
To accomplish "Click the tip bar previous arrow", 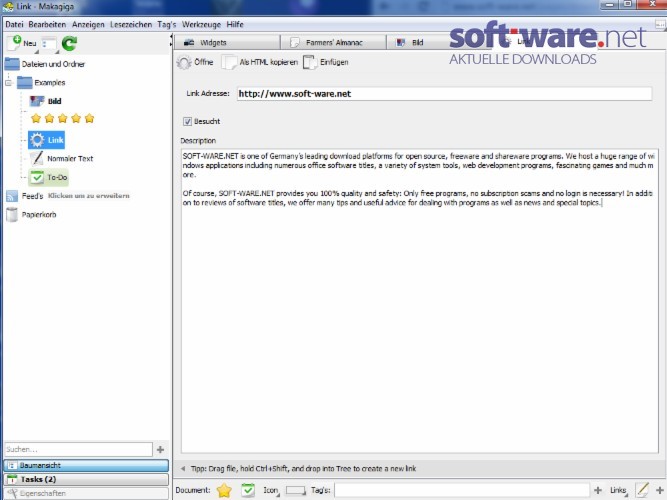I will pyautogui.click(x=183, y=469).
